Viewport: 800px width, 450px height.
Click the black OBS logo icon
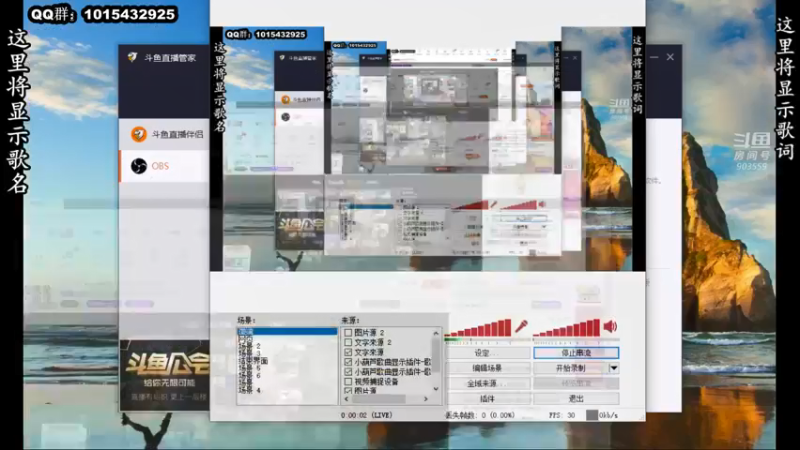(x=138, y=166)
